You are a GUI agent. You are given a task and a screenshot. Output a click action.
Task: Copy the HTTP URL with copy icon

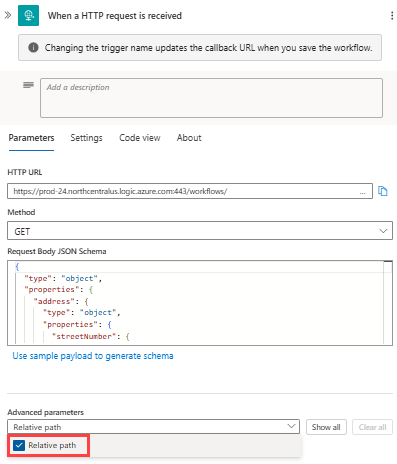383,191
